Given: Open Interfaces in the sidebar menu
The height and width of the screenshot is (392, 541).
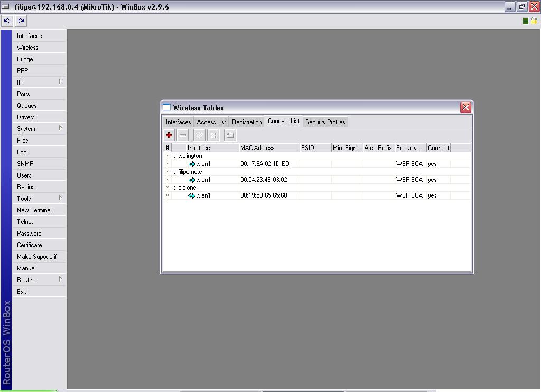Looking at the screenshot, I should [x=39, y=36].
